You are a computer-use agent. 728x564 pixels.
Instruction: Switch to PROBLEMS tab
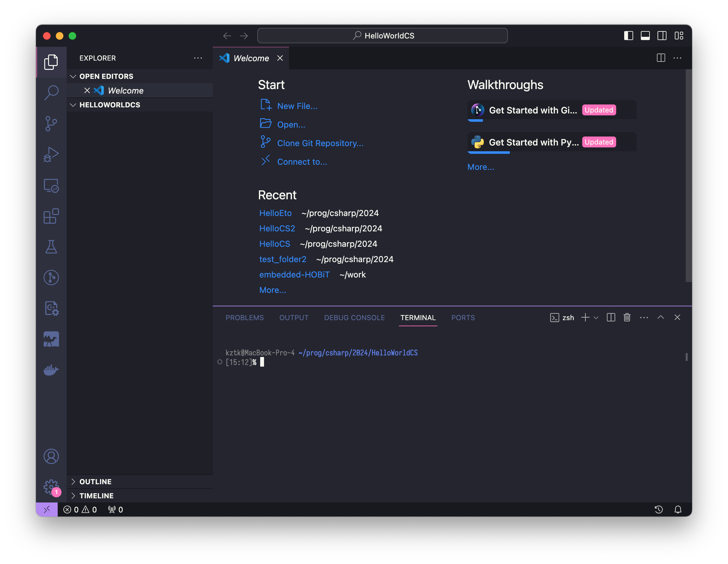(245, 317)
